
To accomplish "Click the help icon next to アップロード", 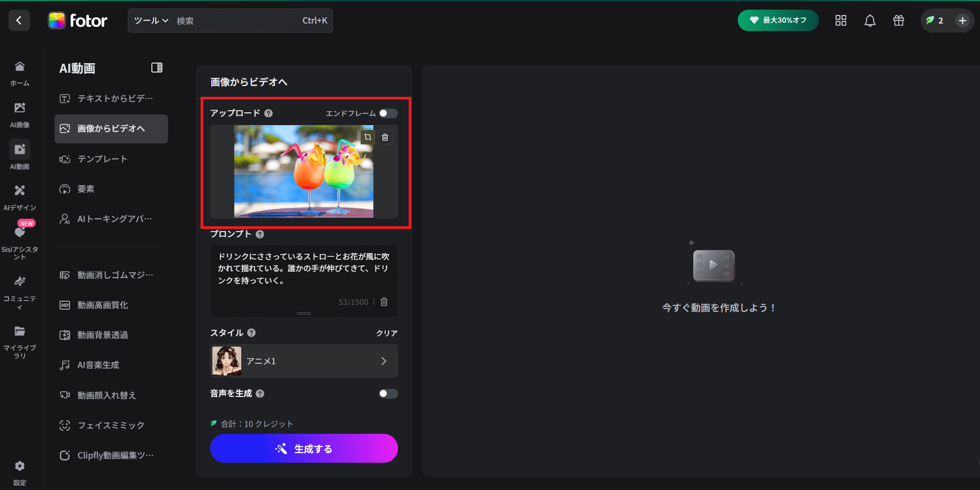I will click(x=269, y=113).
